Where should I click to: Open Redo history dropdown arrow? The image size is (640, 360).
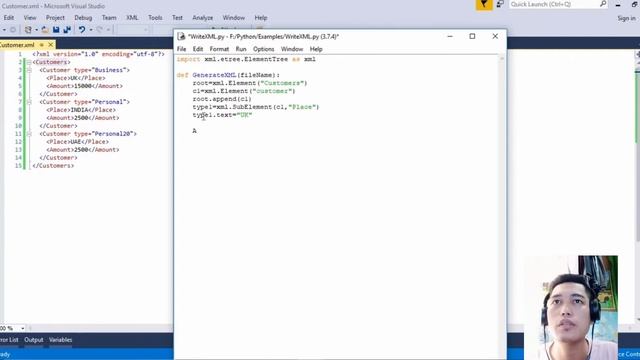click(108, 30)
